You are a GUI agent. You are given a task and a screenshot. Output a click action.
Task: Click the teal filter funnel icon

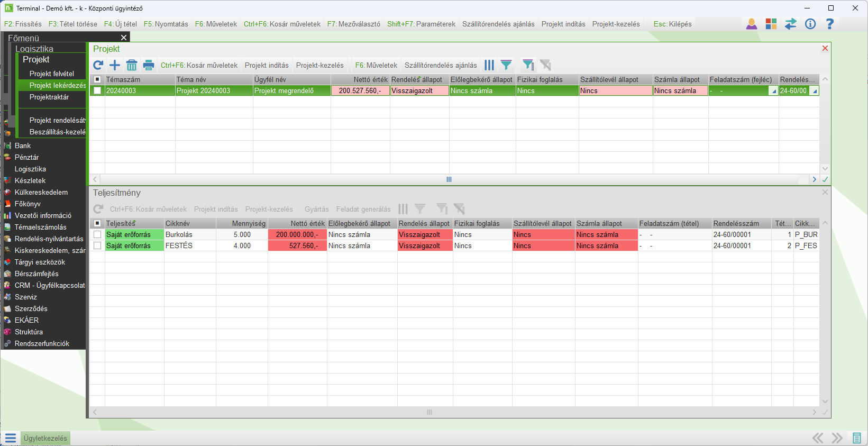506,65
